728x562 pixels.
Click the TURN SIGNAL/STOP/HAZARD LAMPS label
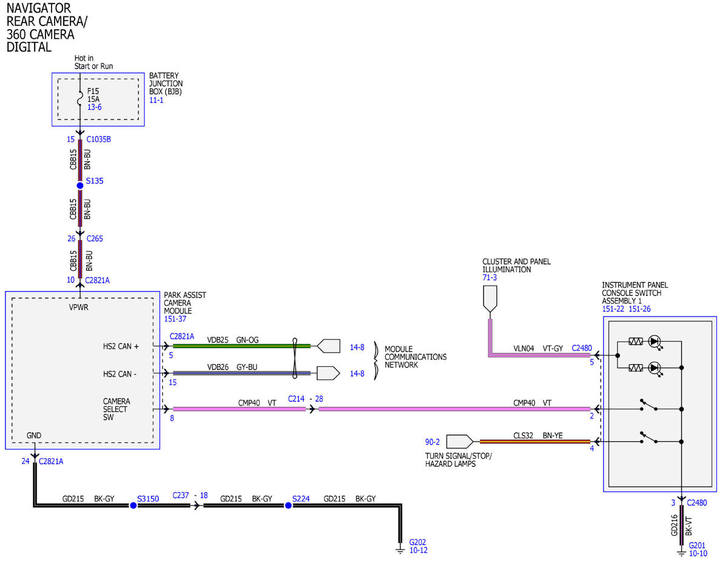[459, 460]
